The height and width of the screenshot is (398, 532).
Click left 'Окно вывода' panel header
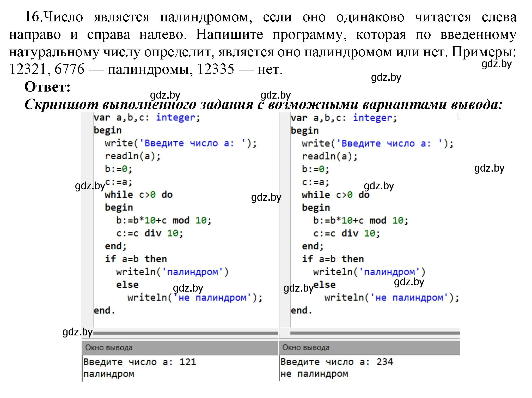pyautogui.click(x=180, y=348)
